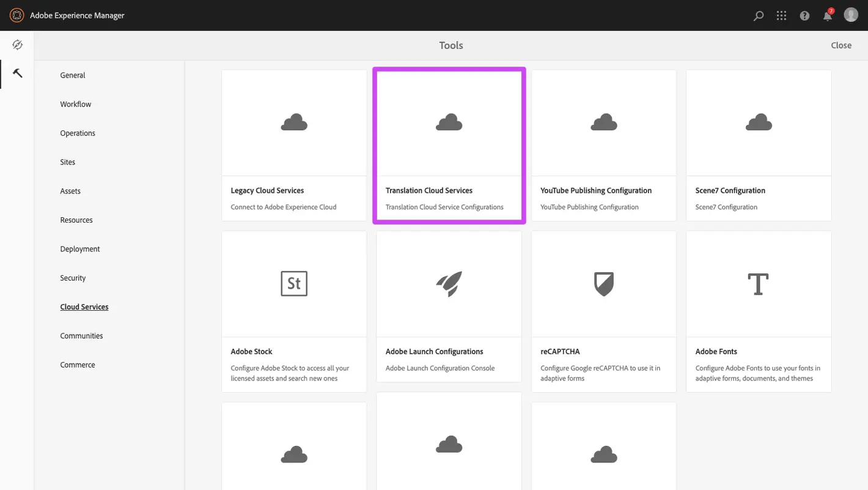Screen dimensions: 868x490
Task: Click 'Adobe Launch Configuration Console' description
Action: 440,368
